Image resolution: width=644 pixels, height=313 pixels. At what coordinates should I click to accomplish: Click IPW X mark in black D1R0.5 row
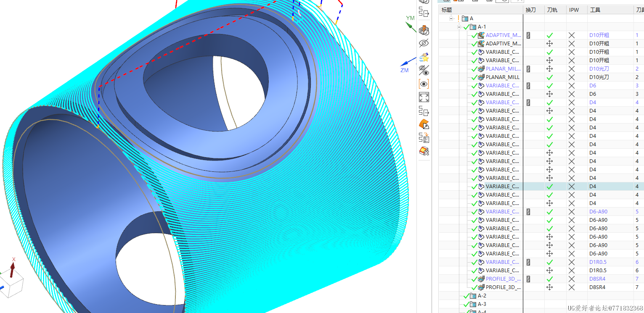pos(572,271)
